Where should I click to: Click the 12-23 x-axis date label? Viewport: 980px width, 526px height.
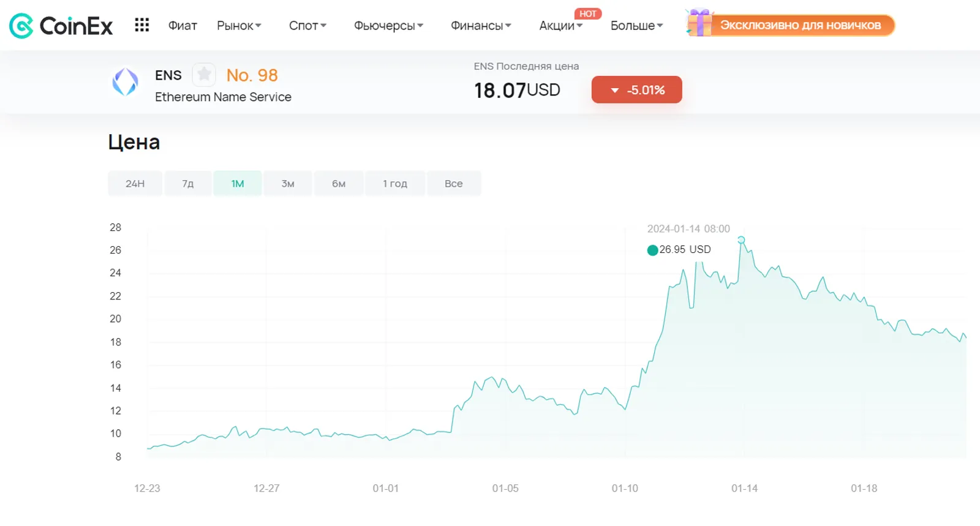click(147, 488)
